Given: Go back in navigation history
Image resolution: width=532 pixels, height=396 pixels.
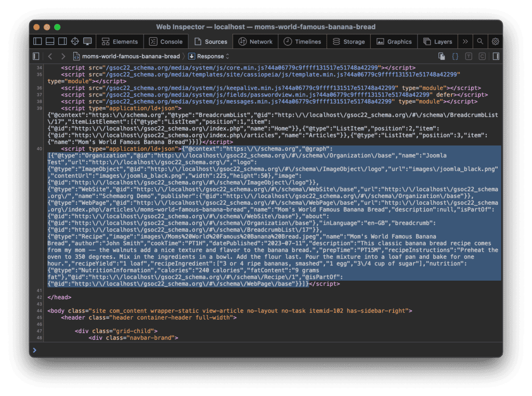Looking at the screenshot, I should (50, 56).
